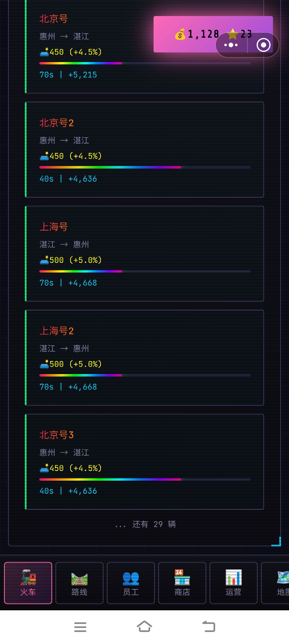
Task: Select the 北京号2 train card
Action: tap(144, 149)
